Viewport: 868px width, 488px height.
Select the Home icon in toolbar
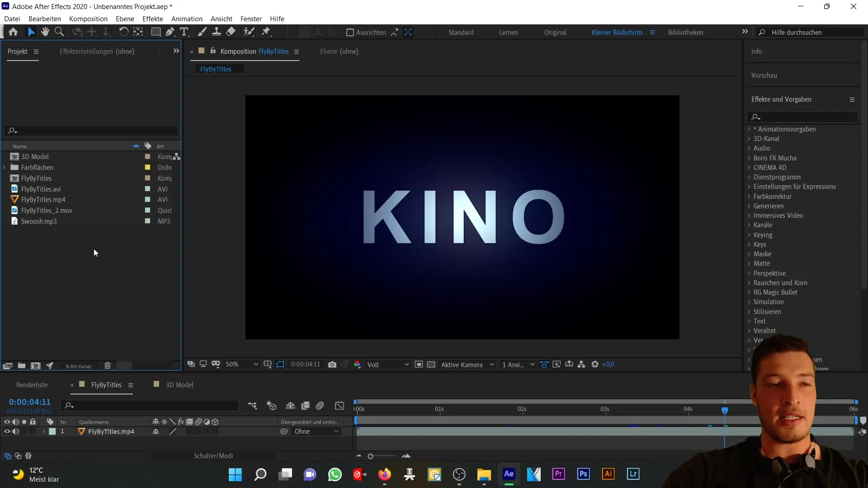tap(13, 32)
